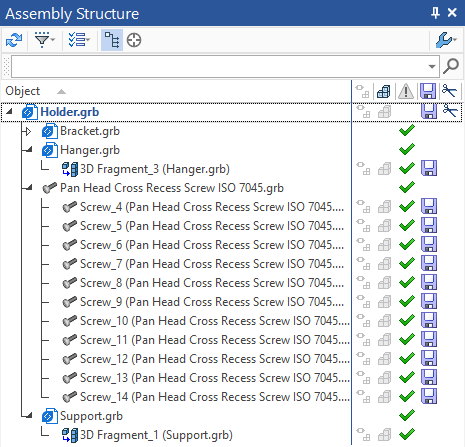Select the Screw_5 row
465x447 pixels.
[x=212, y=226]
